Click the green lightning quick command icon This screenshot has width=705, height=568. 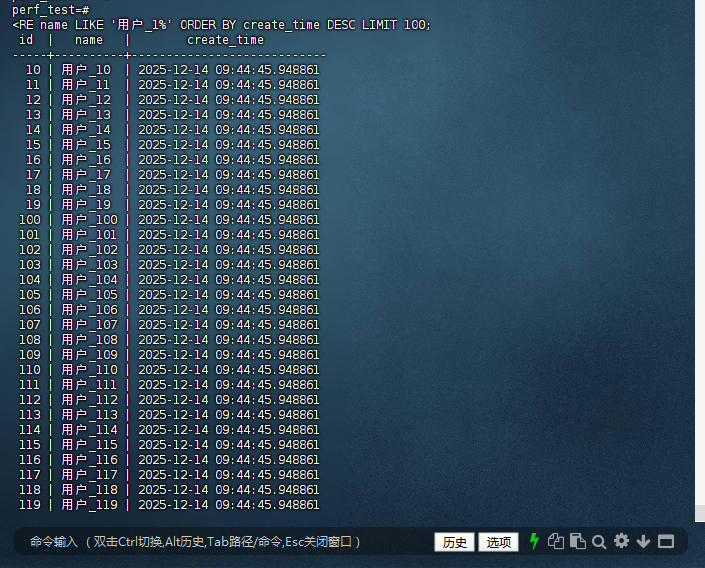[534, 541]
